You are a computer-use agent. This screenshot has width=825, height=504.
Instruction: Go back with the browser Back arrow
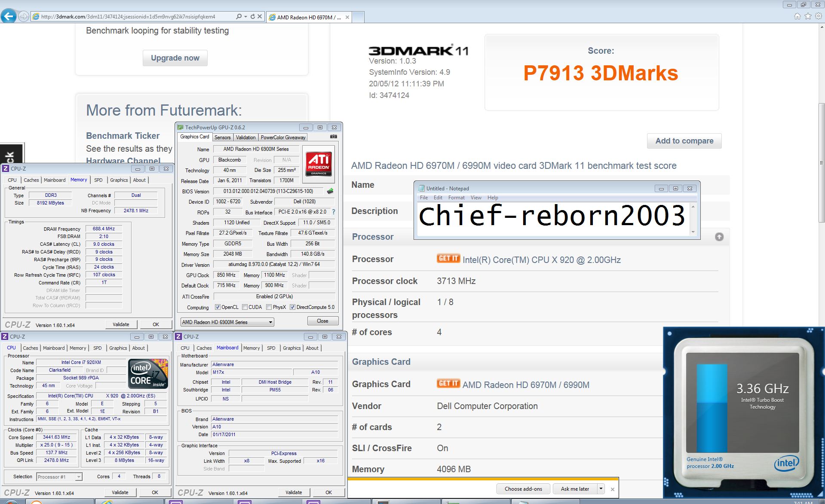(x=8, y=17)
